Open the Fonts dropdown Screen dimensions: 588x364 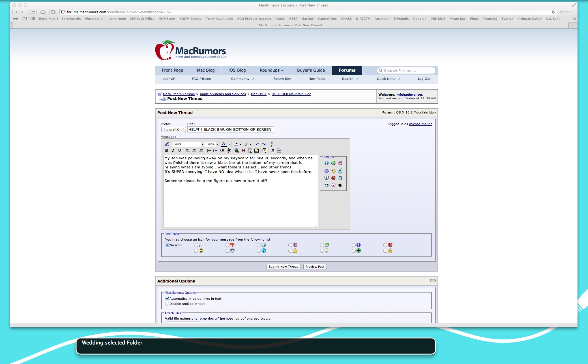pos(188,144)
